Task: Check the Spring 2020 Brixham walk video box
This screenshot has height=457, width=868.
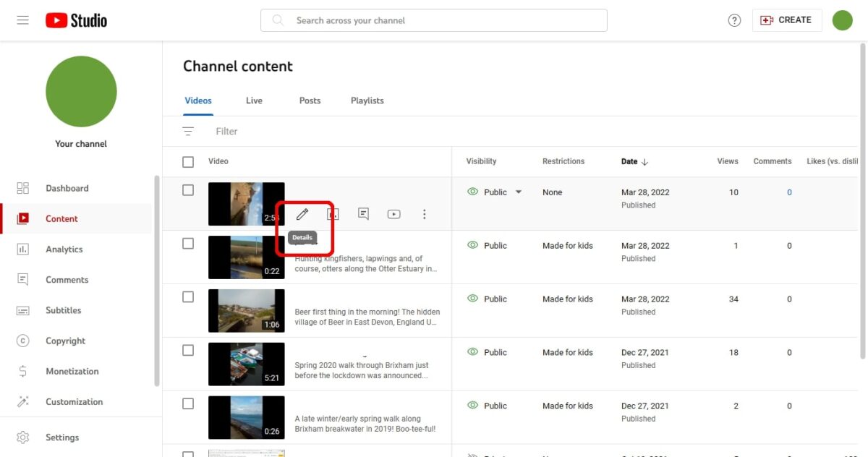Action: (188, 350)
